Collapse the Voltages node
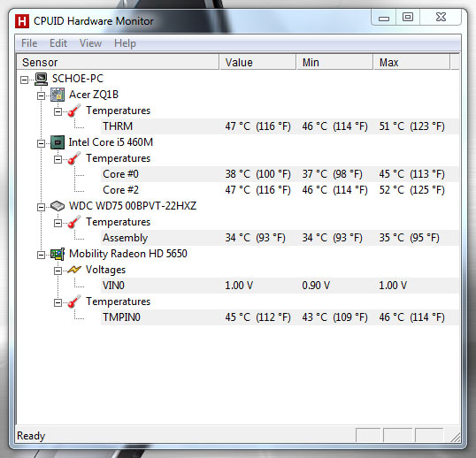This screenshot has width=476, height=458. pyautogui.click(x=58, y=271)
